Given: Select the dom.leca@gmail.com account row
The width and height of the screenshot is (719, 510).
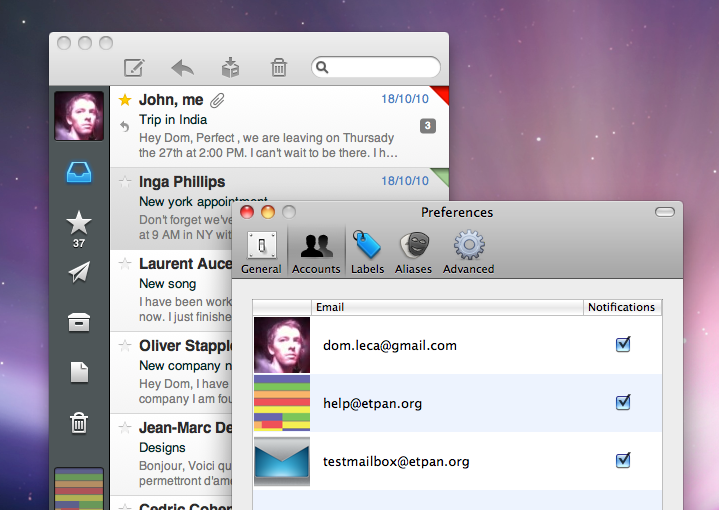Looking at the screenshot, I should [x=457, y=345].
